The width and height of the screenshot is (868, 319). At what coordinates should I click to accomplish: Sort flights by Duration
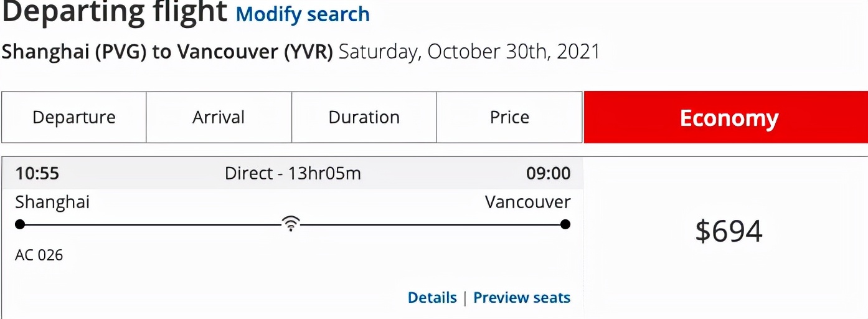(364, 118)
